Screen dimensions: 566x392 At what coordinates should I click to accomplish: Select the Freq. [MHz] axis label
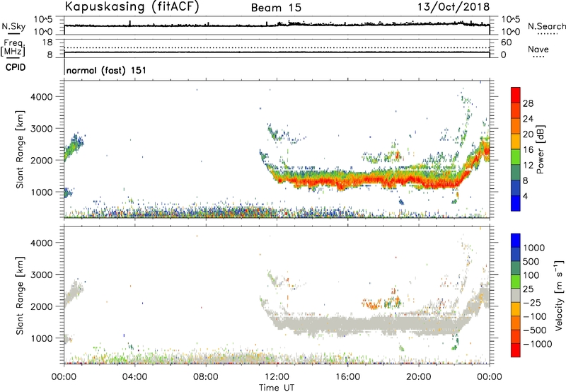pos(13,48)
